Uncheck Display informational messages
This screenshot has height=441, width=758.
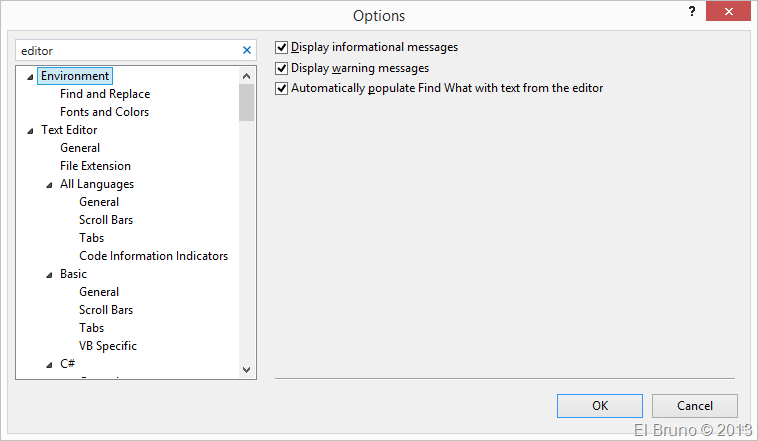[282, 47]
